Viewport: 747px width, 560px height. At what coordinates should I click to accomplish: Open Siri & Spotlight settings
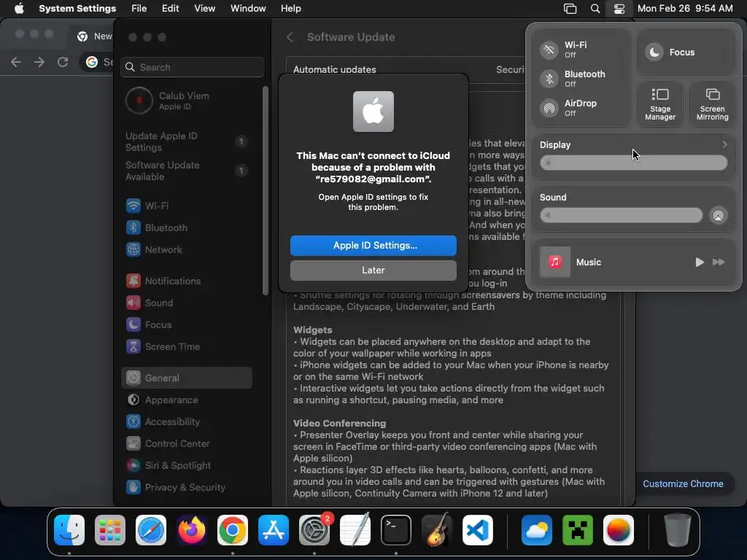tap(187, 466)
